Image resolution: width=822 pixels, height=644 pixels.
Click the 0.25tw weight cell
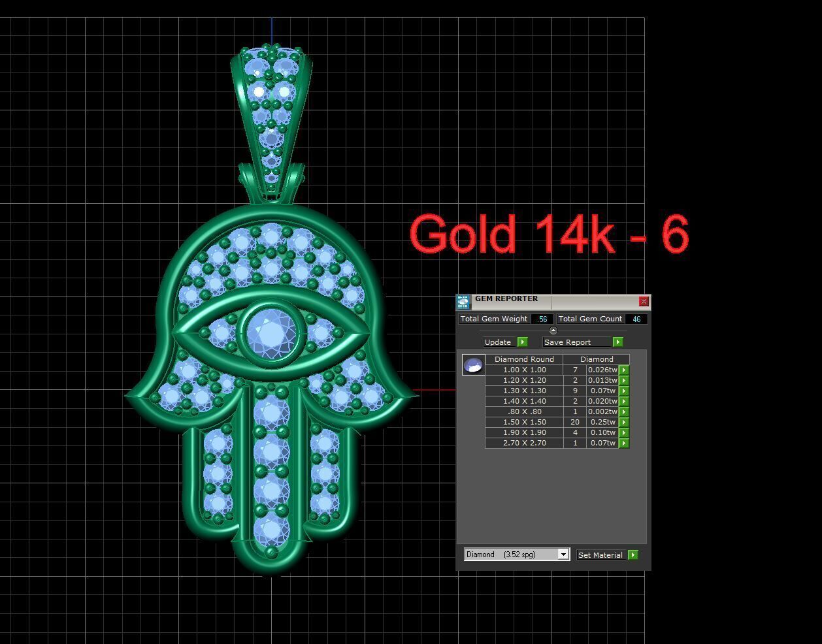602,422
